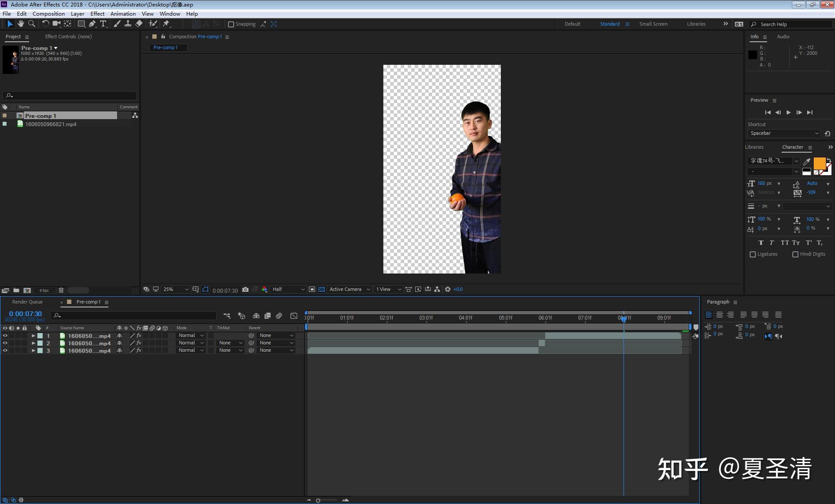Viewport: 835px width, 504px height.
Task: Click the eyedropper in Character panel
Action: click(x=807, y=161)
